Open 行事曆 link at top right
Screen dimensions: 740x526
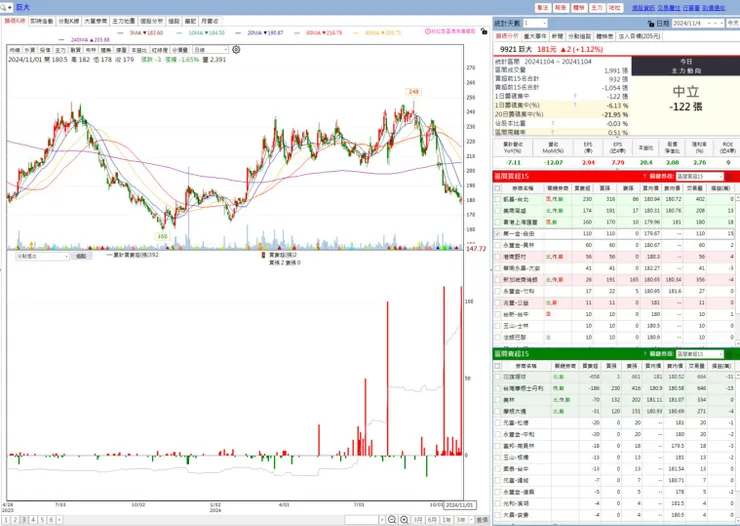(x=691, y=8)
